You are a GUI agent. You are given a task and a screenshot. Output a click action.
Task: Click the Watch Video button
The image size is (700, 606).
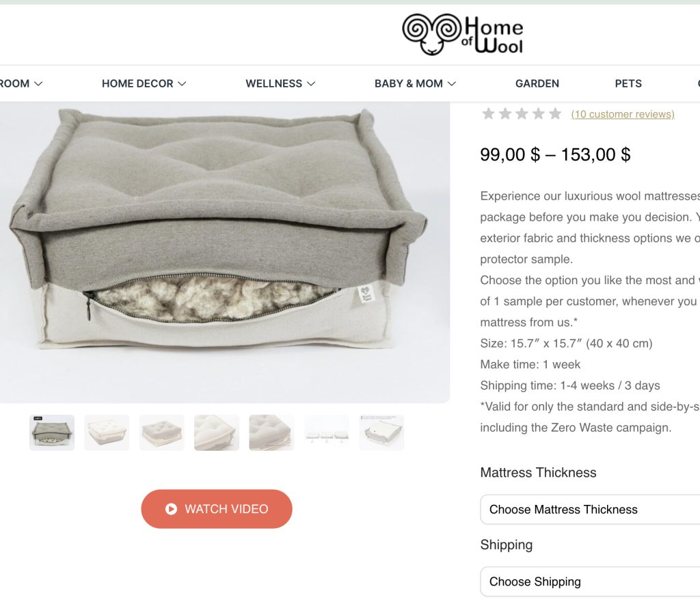(x=217, y=509)
